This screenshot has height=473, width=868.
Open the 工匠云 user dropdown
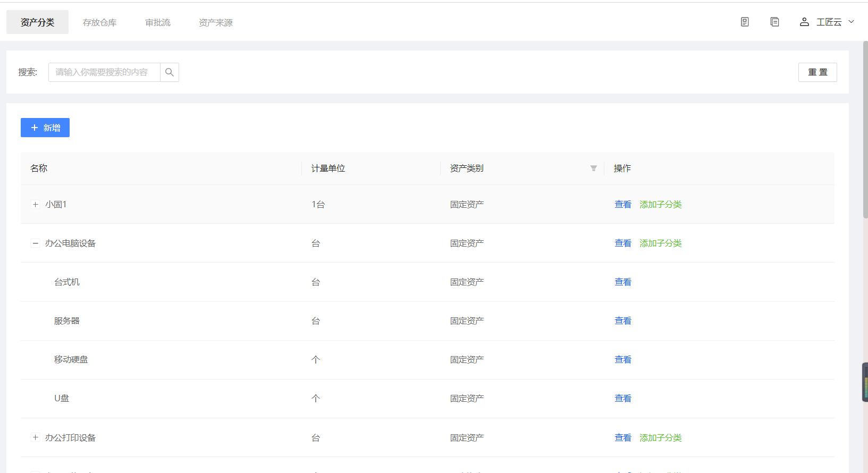point(835,22)
